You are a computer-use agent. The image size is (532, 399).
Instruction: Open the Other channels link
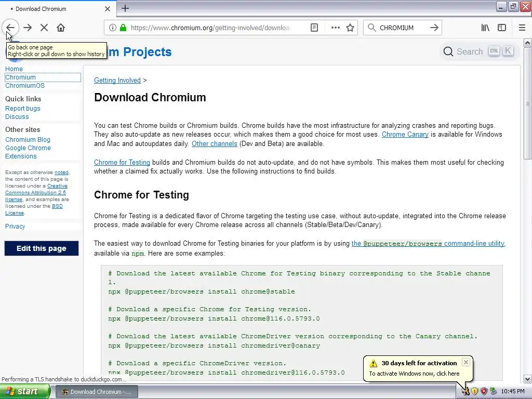tap(215, 143)
